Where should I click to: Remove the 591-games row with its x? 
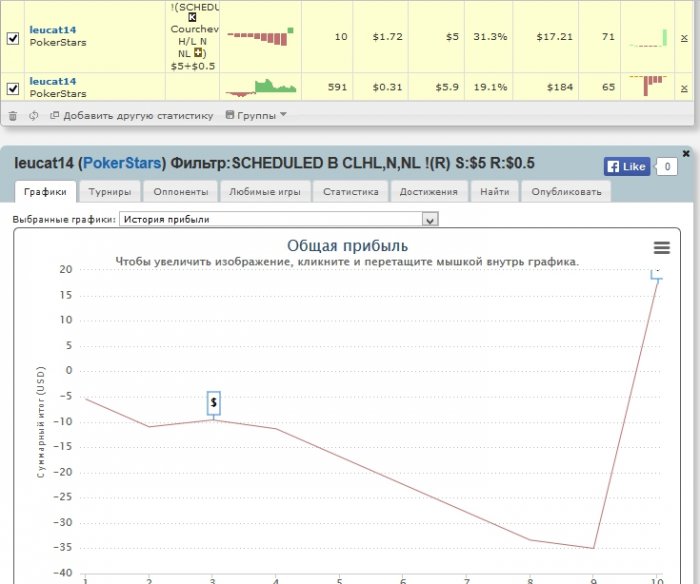[684, 88]
